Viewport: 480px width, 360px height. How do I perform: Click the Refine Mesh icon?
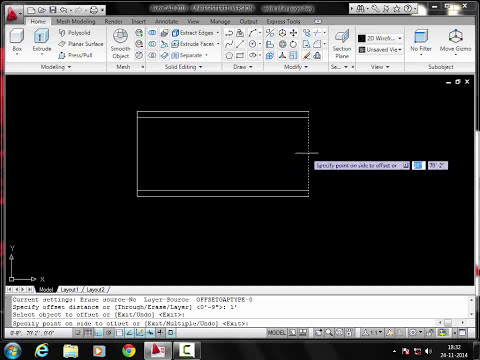[139, 55]
